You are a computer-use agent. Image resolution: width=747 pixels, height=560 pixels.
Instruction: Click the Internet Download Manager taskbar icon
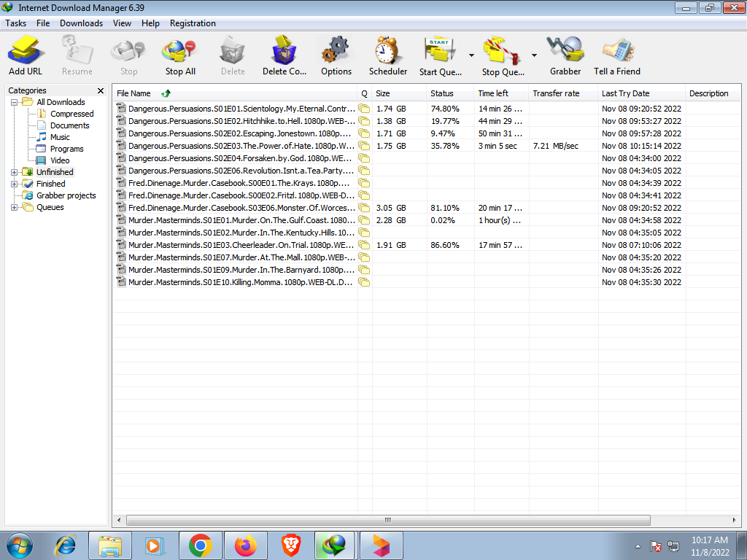pyautogui.click(x=336, y=545)
